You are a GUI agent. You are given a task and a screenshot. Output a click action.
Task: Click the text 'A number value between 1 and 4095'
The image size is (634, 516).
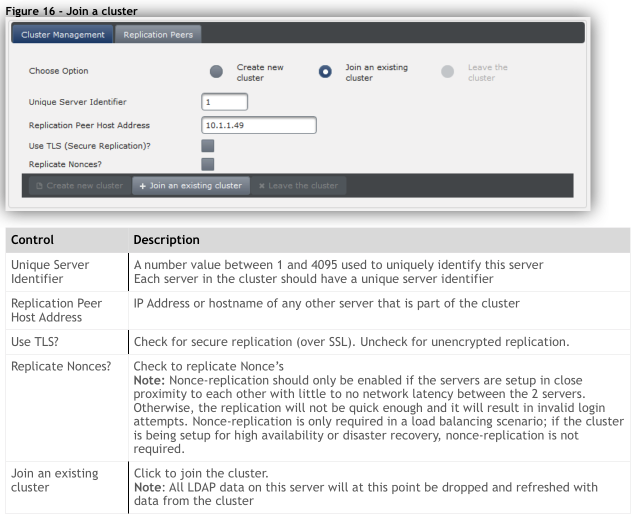pyautogui.click(x=235, y=265)
